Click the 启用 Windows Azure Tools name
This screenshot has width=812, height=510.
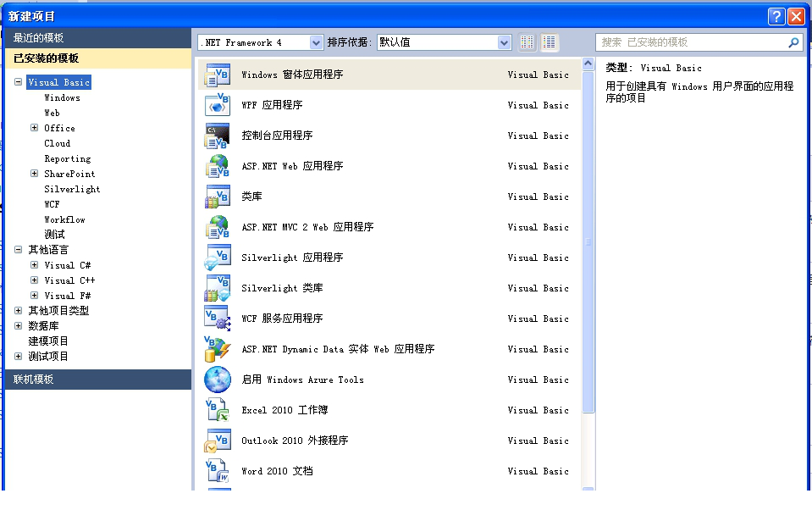pyautogui.click(x=302, y=380)
